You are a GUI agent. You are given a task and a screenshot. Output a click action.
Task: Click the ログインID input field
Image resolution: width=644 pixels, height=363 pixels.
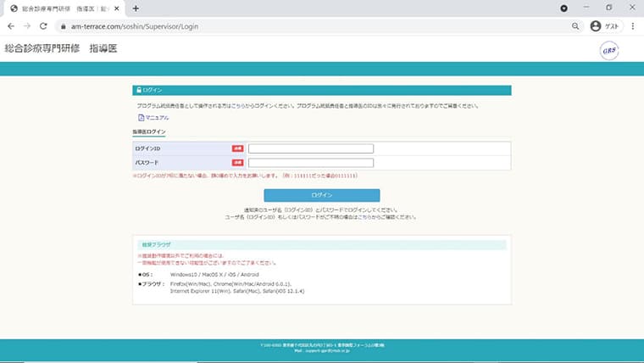click(311, 148)
